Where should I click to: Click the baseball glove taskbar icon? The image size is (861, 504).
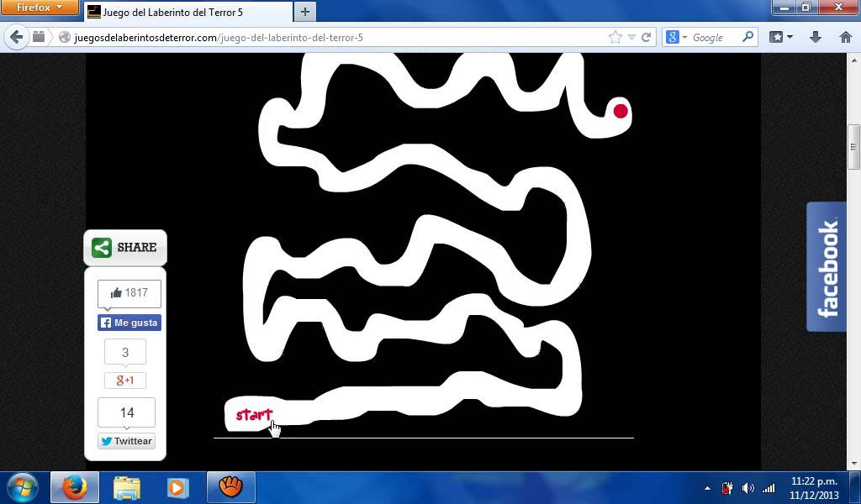click(x=230, y=487)
